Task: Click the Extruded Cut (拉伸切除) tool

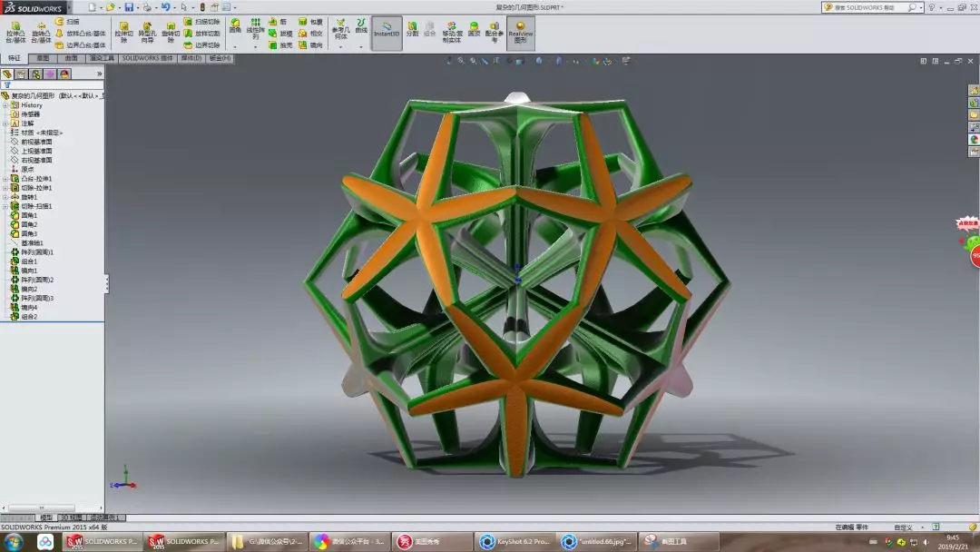Action: (x=123, y=33)
